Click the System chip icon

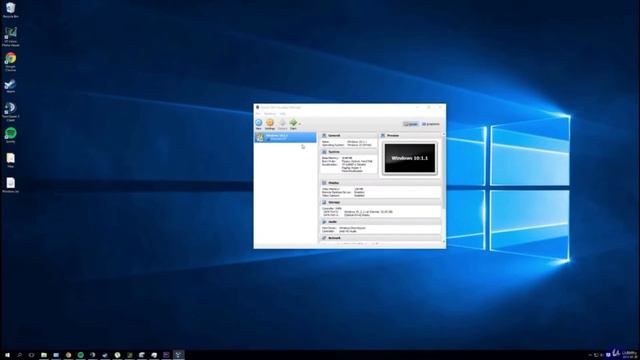pyautogui.click(x=324, y=152)
